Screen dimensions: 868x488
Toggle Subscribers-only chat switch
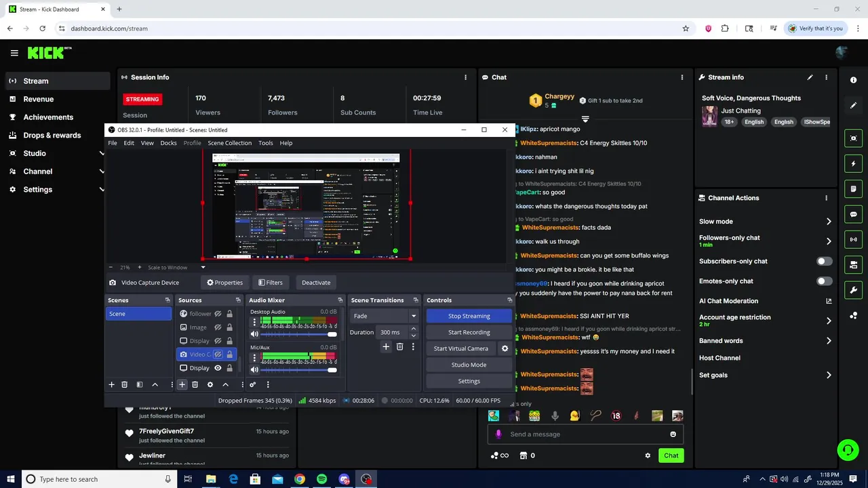click(x=824, y=261)
